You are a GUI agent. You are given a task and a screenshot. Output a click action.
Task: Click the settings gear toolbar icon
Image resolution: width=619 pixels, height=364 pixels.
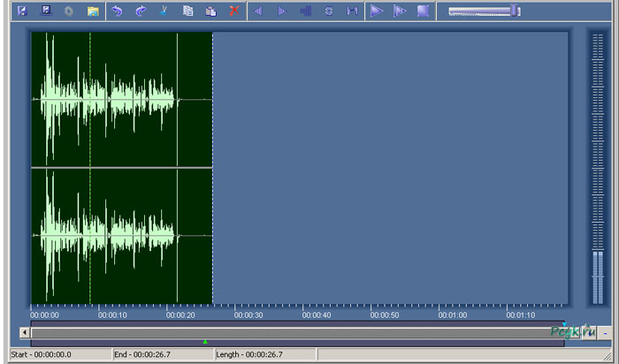point(69,11)
